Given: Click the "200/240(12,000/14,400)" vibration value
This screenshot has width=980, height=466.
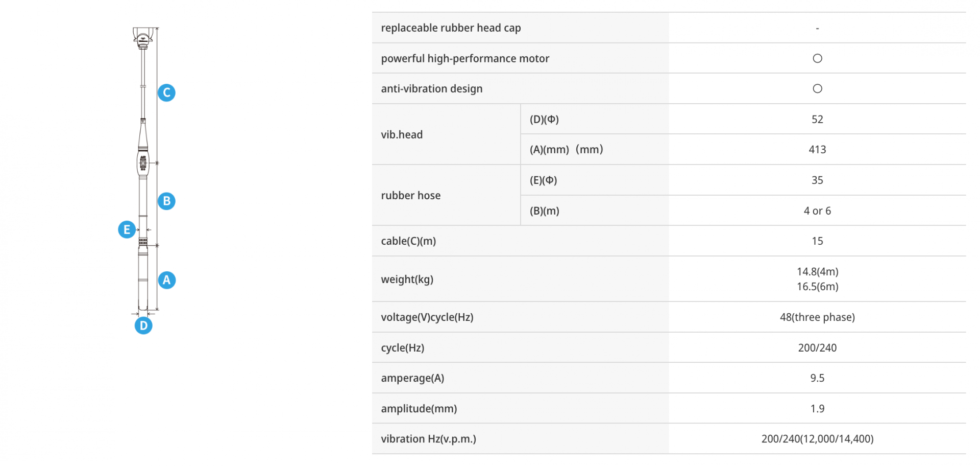Looking at the screenshot, I should point(817,439).
